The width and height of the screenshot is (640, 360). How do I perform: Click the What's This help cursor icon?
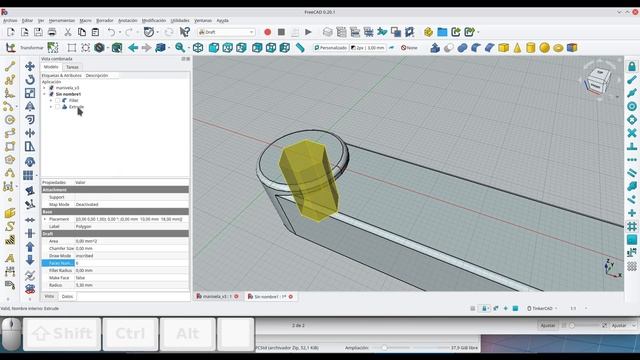[185, 32]
